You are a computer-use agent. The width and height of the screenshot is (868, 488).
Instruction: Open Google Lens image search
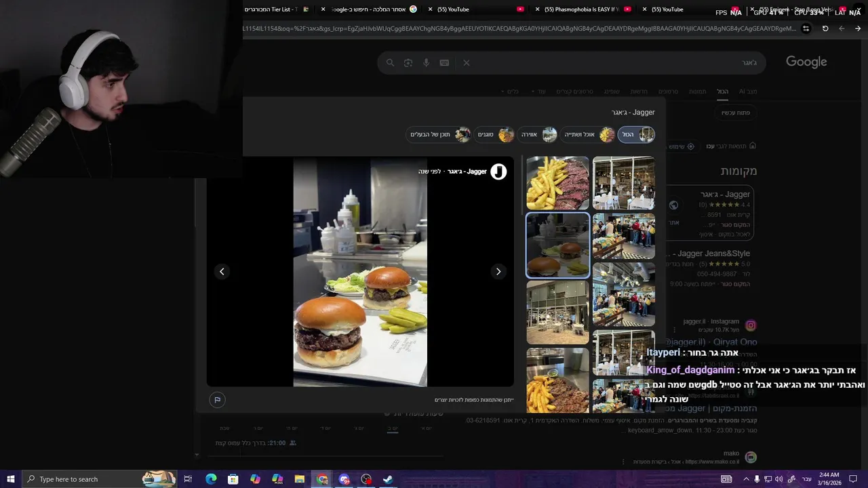[408, 62]
